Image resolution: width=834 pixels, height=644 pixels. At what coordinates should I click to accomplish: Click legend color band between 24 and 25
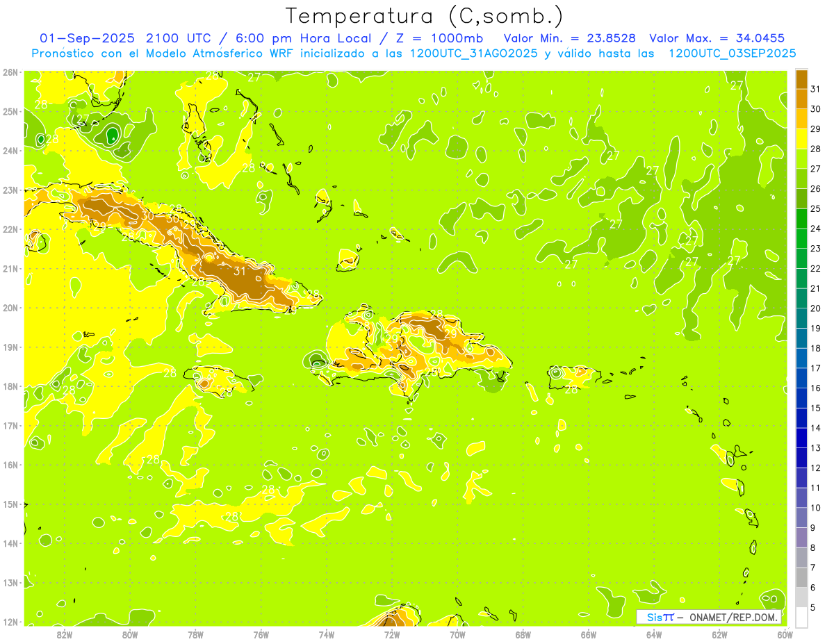pos(801,218)
